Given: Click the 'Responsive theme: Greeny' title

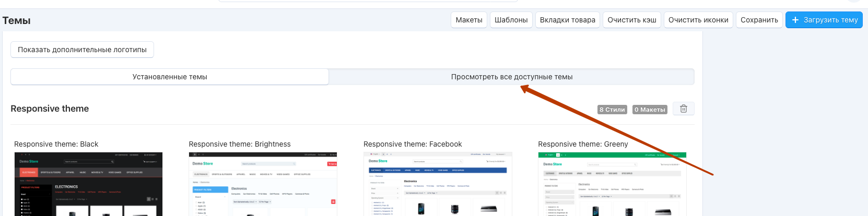Looking at the screenshot, I should 583,144.
